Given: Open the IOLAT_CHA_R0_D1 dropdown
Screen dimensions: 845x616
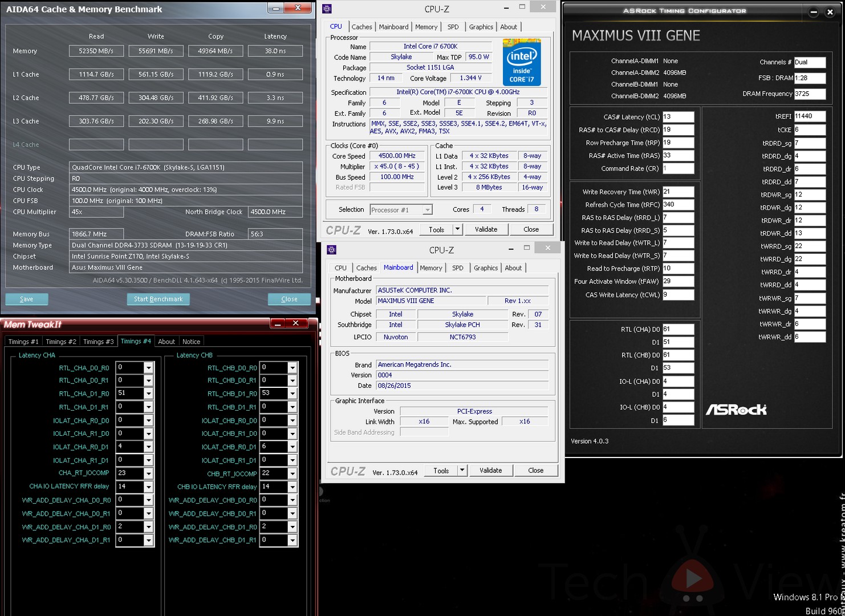Looking at the screenshot, I should [148, 448].
